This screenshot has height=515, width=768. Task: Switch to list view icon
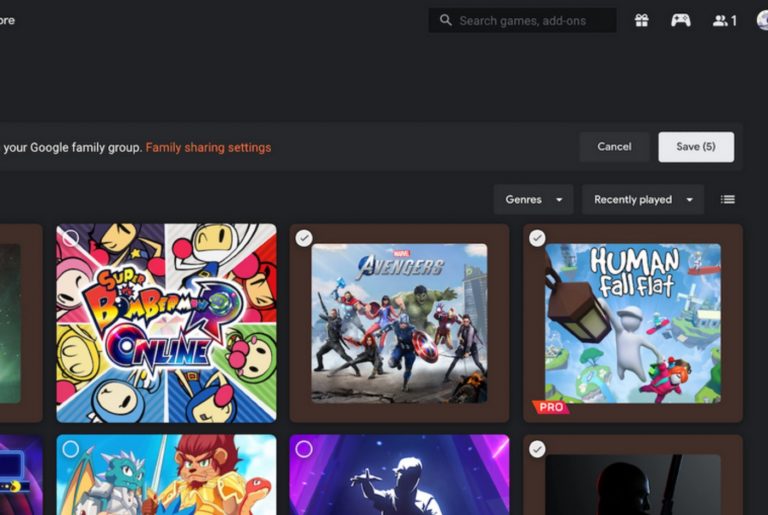727,199
